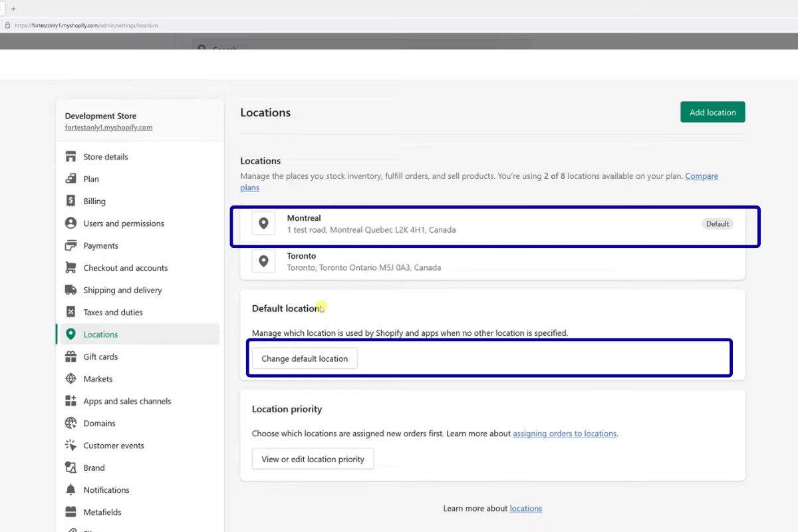
Task: Click the Locations pin icon in sidebar
Action: point(70,334)
